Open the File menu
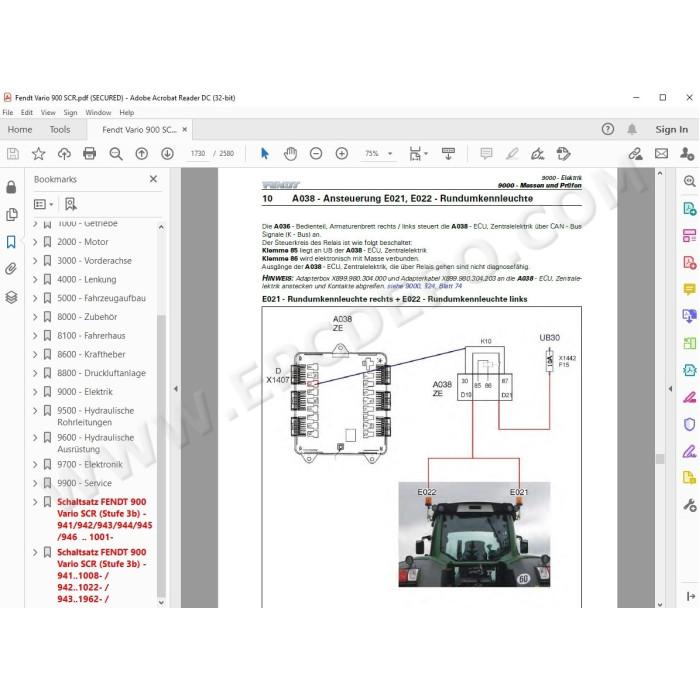Image resolution: width=700 pixels, height=700 pixels. [8, 112]
